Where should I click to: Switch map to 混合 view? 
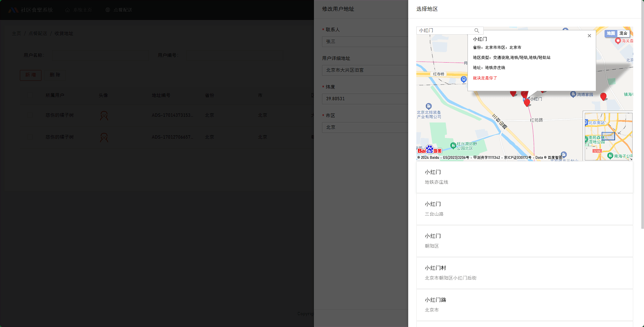coord(623,33)
